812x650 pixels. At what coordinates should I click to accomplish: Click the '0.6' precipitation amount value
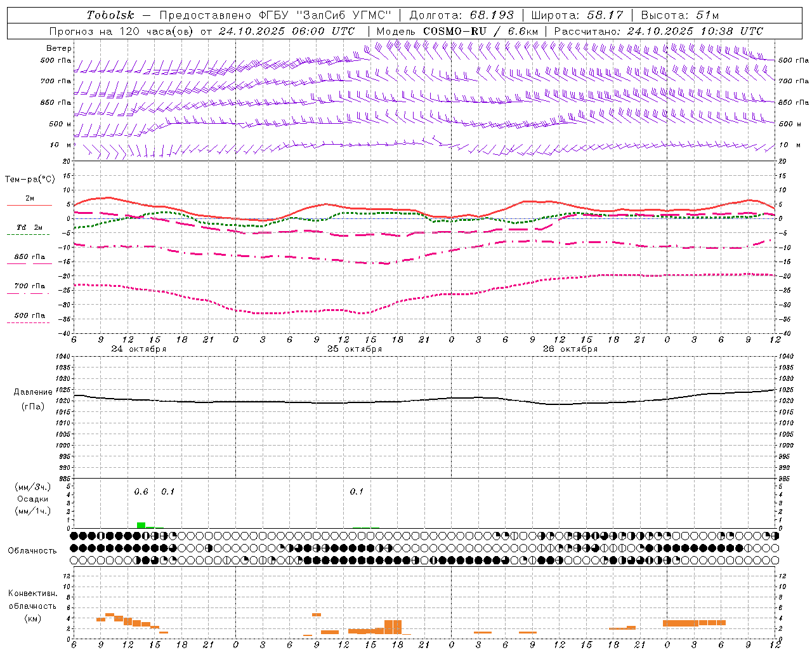(141, 492)
